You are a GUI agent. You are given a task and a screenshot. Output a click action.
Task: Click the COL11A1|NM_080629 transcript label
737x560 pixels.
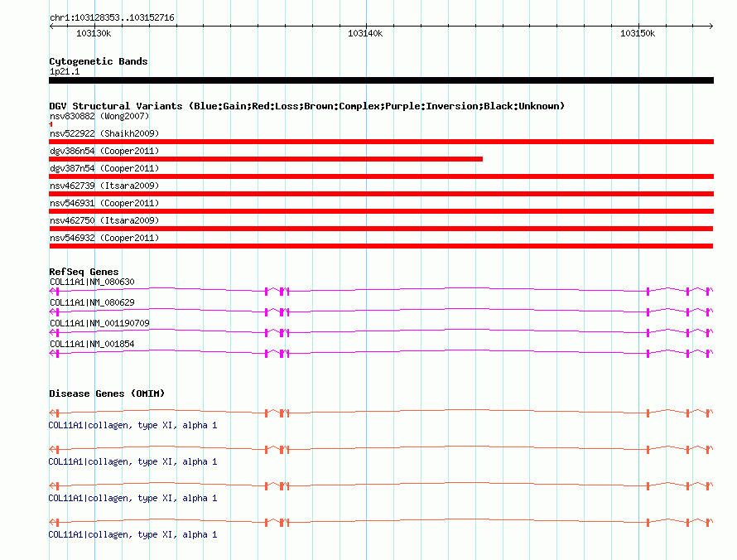pos(92,303)
